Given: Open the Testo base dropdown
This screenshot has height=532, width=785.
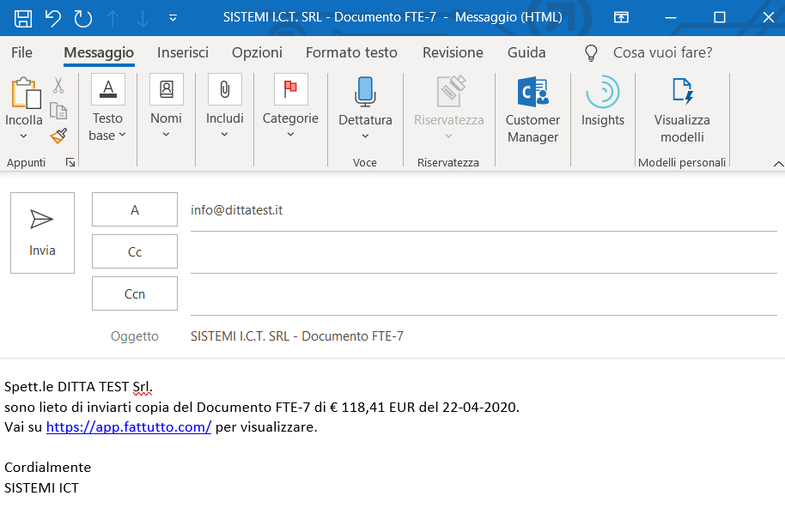Looking at the screenshot, I should (x=107, y=108).
